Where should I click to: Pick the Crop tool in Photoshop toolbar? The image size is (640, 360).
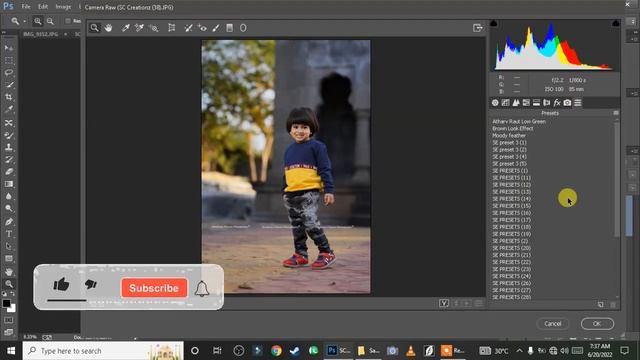(x=9, y=97)
